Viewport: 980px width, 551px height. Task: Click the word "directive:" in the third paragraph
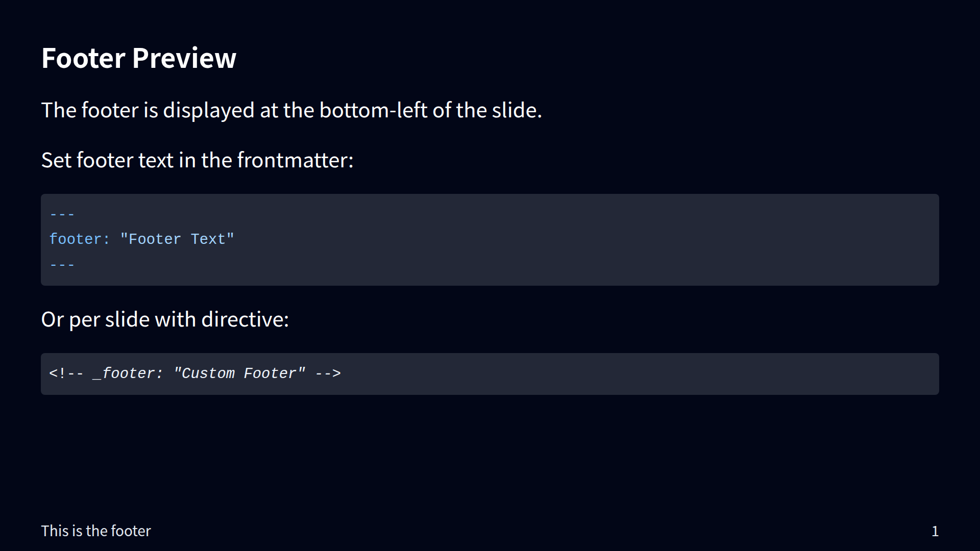[x=245, y=319]
